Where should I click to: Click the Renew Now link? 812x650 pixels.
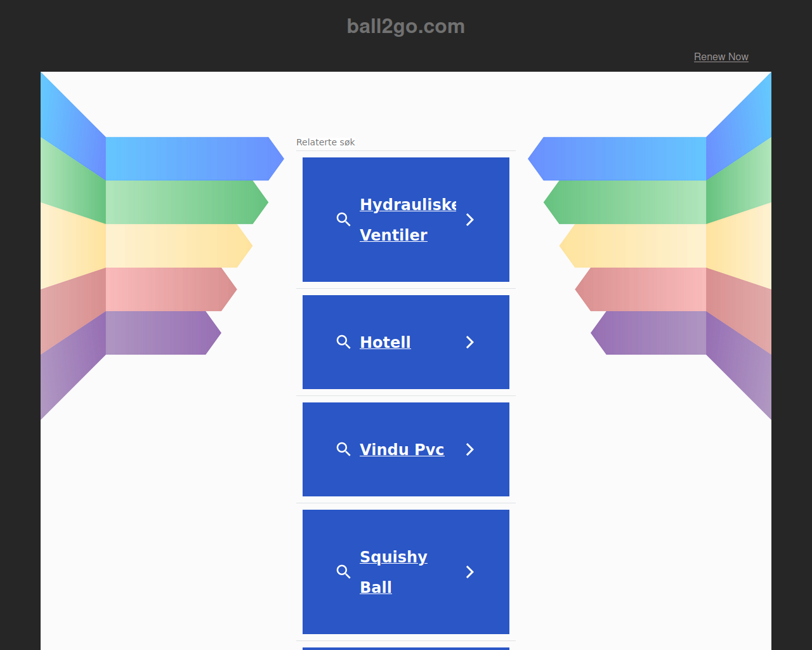tap(721, 56)
